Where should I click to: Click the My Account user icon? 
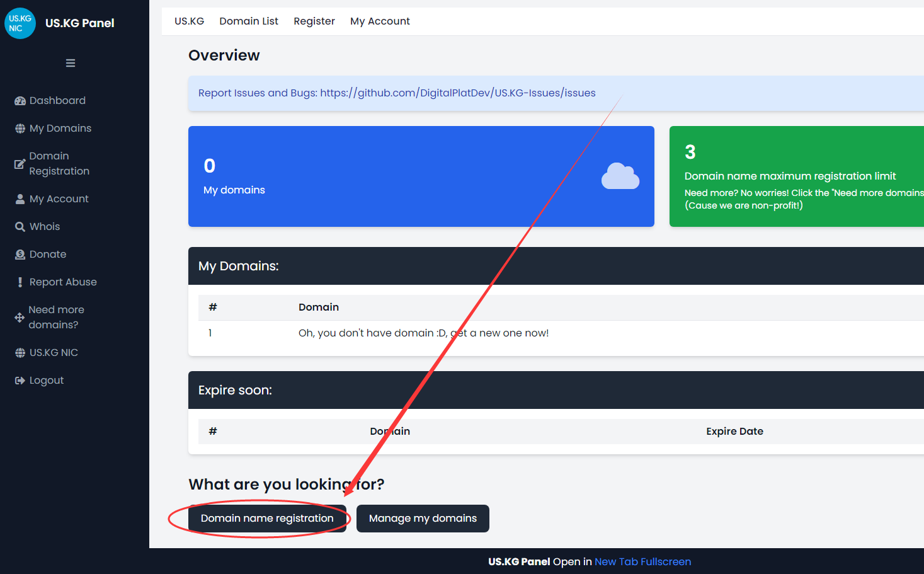coord(20,199)
